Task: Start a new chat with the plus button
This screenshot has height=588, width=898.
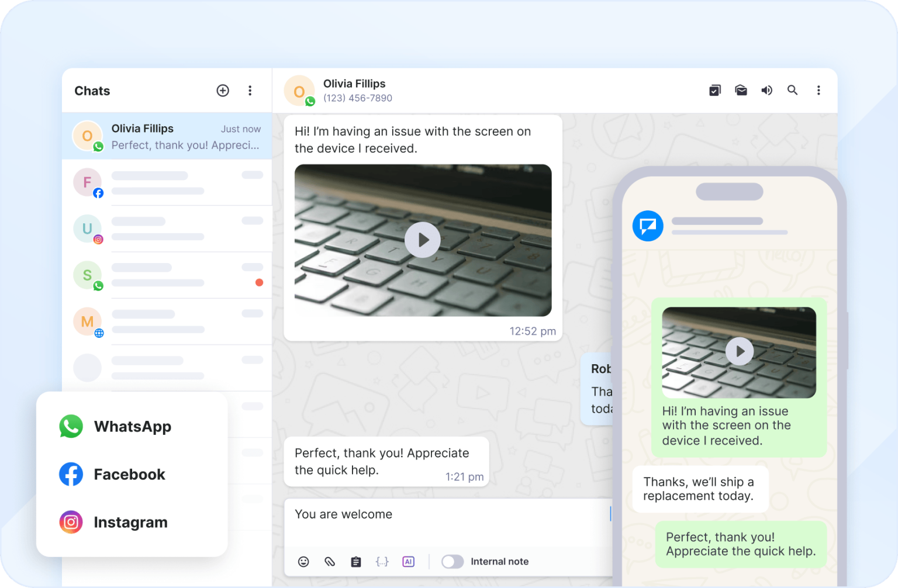Action: (x=223, y=90)
